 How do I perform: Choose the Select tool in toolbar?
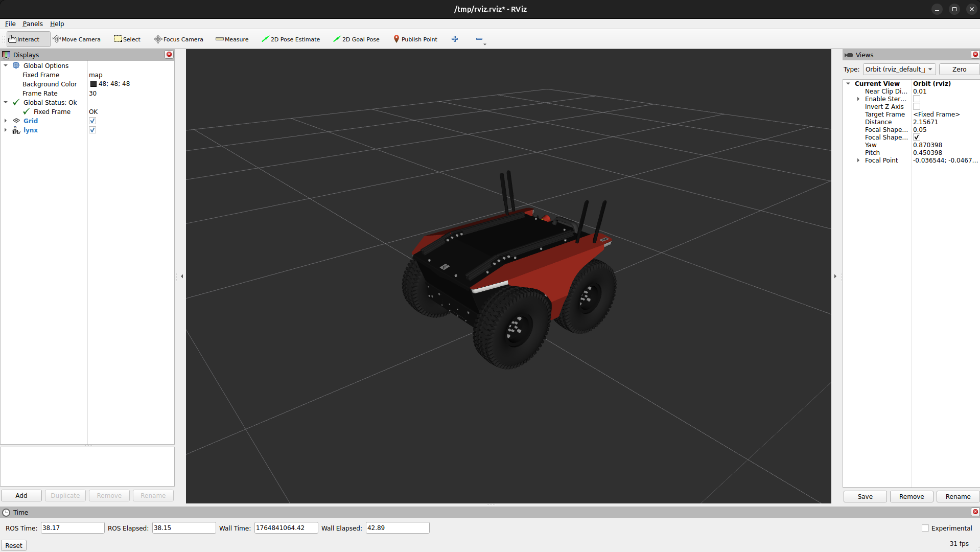(x=127, y=39)
